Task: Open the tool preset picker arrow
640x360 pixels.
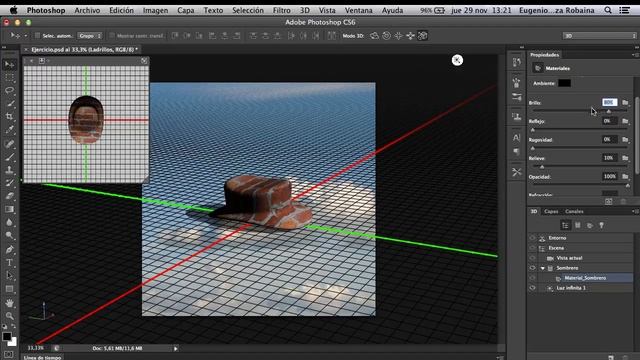Action: 25,36
